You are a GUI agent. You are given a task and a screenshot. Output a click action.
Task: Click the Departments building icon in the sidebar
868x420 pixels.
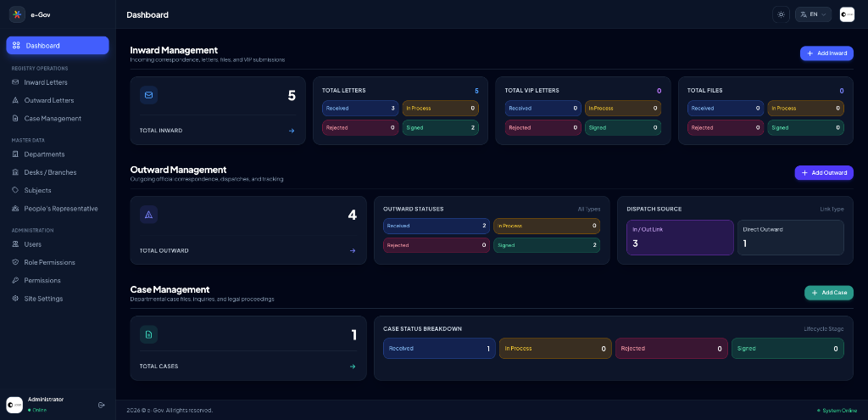tap(15, 154)
